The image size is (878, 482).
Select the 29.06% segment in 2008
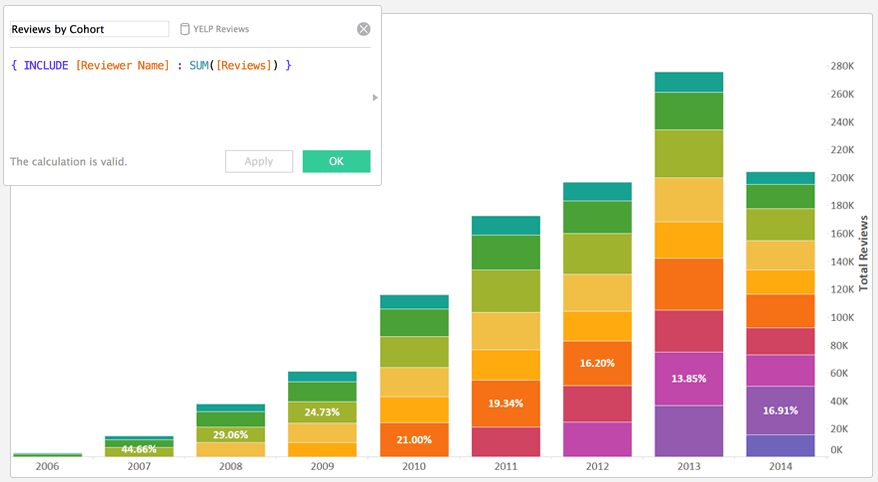[230, 434]
